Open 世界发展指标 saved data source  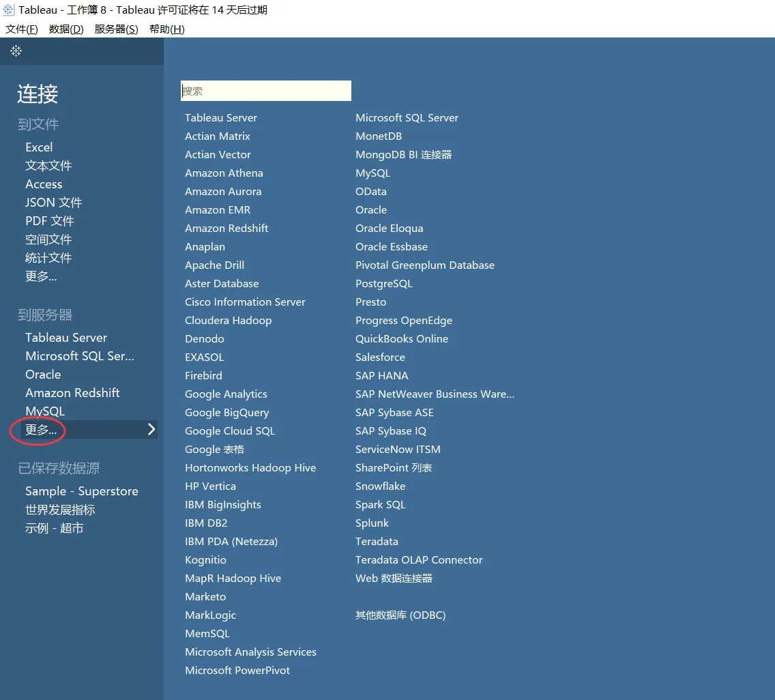(60, 510)
